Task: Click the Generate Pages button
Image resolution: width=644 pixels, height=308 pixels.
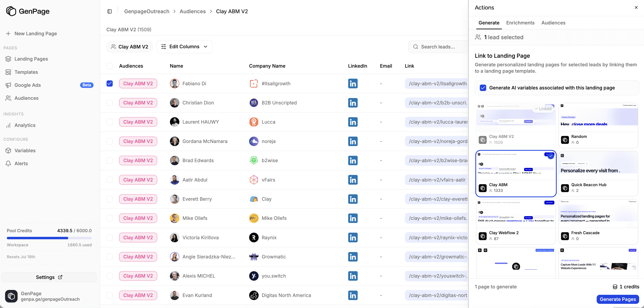Action: 618,299
